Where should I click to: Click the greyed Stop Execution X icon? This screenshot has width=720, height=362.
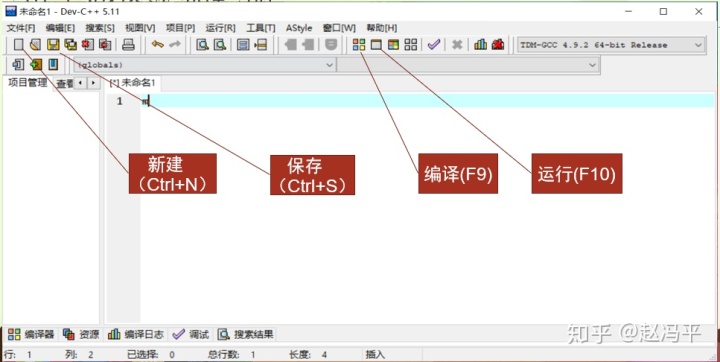457,45
